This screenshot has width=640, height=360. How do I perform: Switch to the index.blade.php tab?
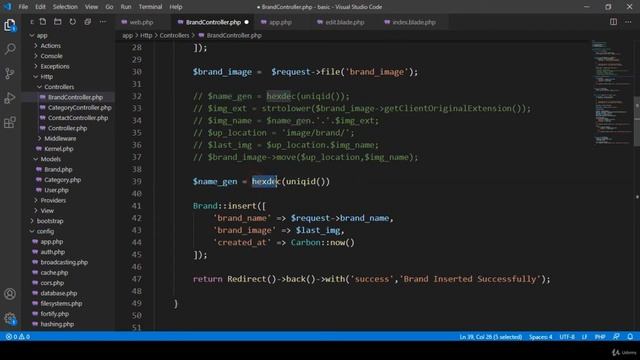(x=413, y=22)
